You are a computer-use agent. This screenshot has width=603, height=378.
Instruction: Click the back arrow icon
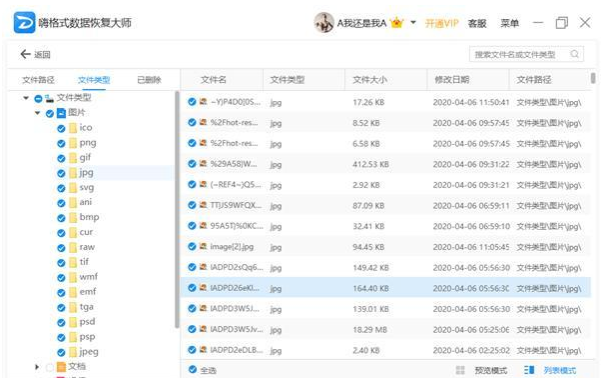[25, 54]
